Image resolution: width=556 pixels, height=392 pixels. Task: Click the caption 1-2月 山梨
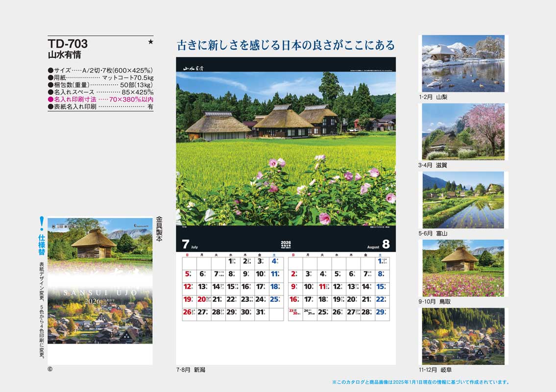(x=433, y=97)
